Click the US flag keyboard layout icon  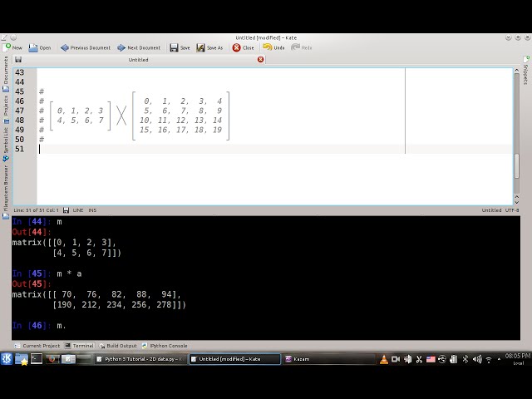431,359
